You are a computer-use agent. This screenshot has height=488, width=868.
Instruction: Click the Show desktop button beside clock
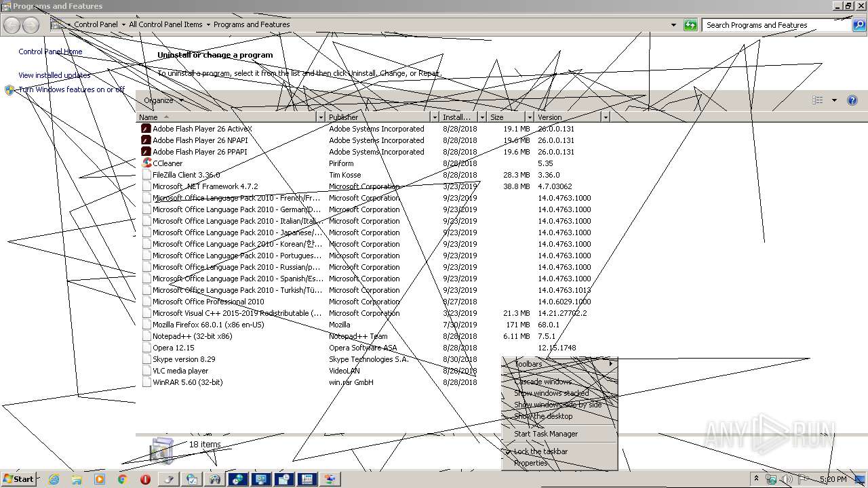pyautogui.click(x=861, y=479)
